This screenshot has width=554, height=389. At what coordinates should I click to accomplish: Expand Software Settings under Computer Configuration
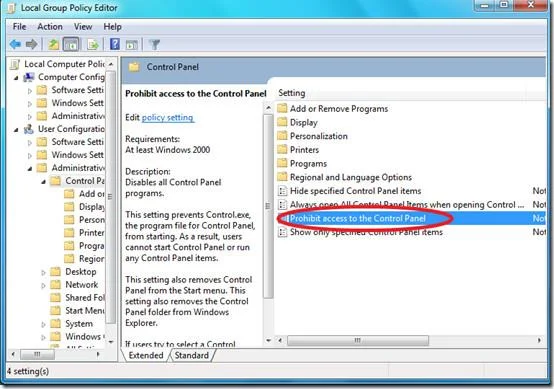tap(30, 91)
